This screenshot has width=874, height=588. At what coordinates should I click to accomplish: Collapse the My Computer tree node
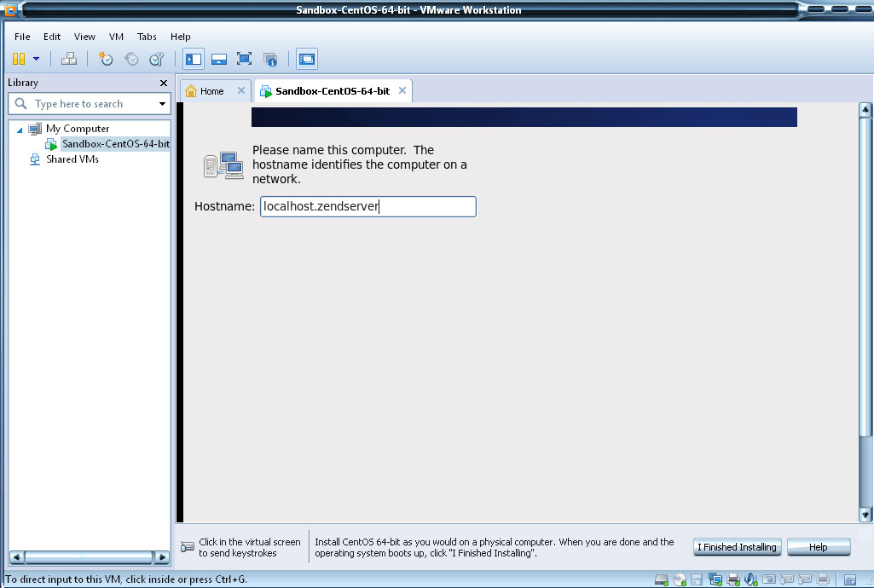tap(20, 130)
